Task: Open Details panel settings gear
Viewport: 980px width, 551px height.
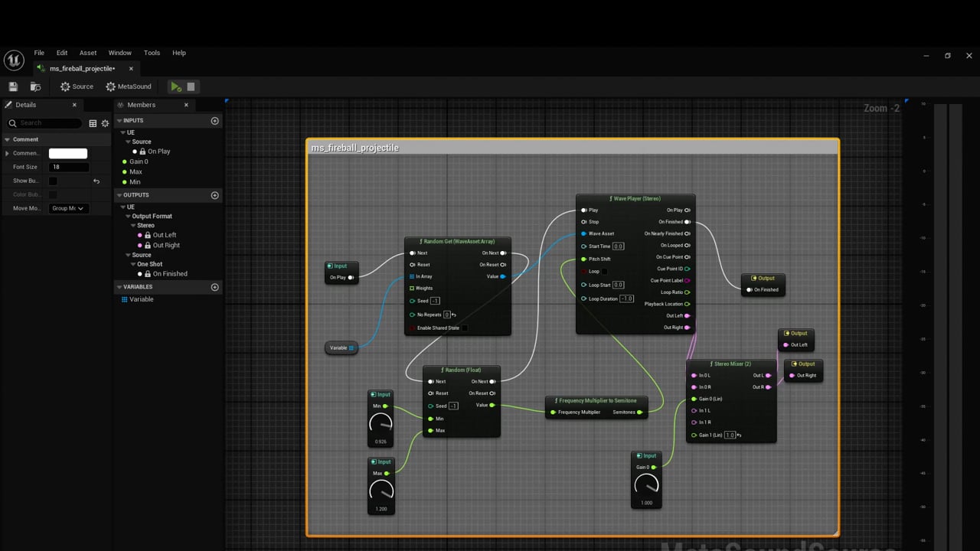Action: 105,123
